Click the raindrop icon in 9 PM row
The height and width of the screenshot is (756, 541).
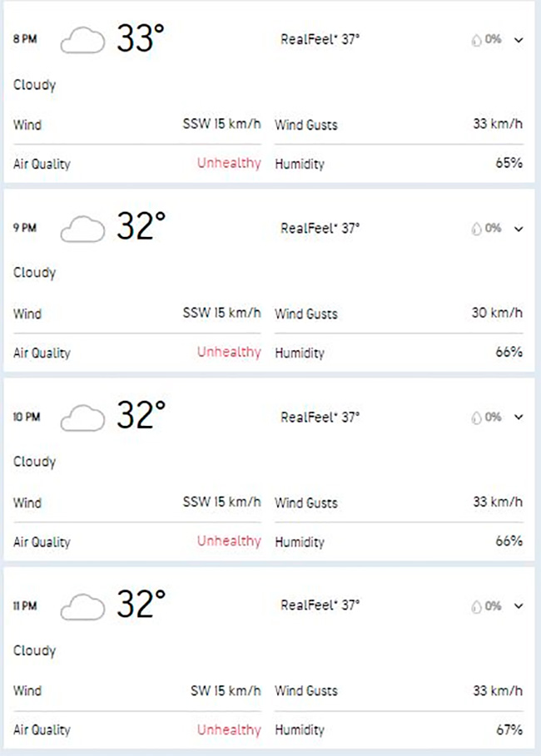point(476,229)
